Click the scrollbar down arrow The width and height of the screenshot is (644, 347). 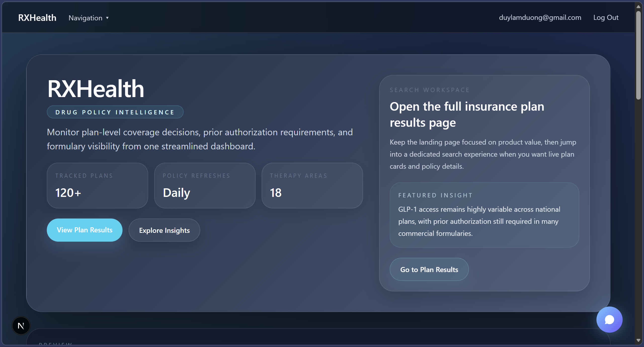638,340
